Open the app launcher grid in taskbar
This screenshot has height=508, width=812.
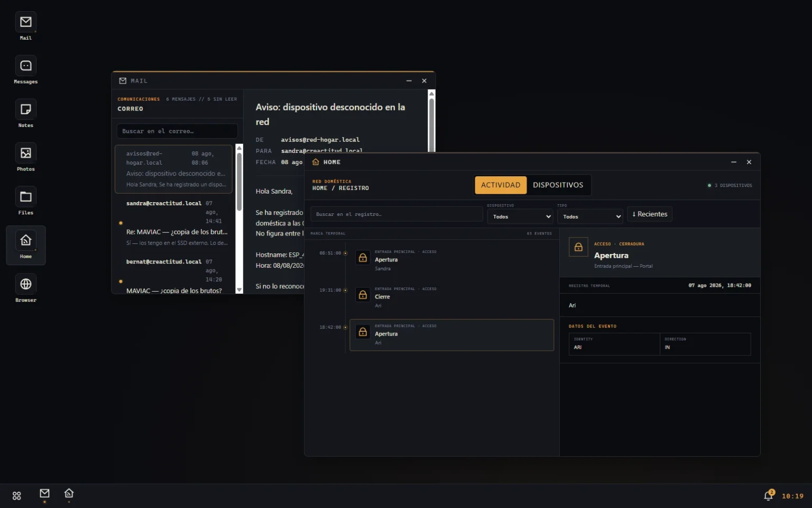click(17, 496)
